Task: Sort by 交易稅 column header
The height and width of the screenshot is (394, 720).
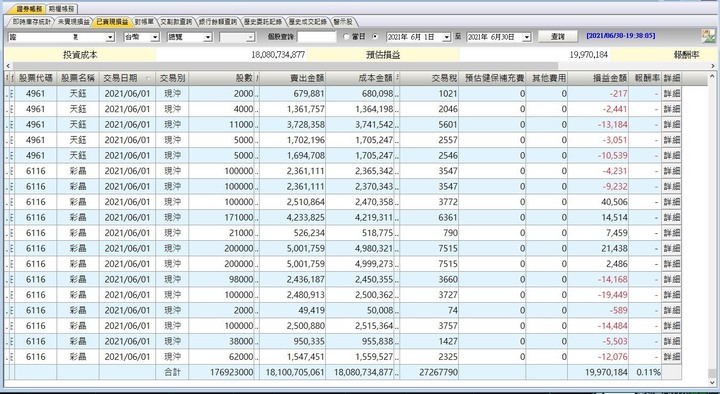Action: (x=429, y=78)
